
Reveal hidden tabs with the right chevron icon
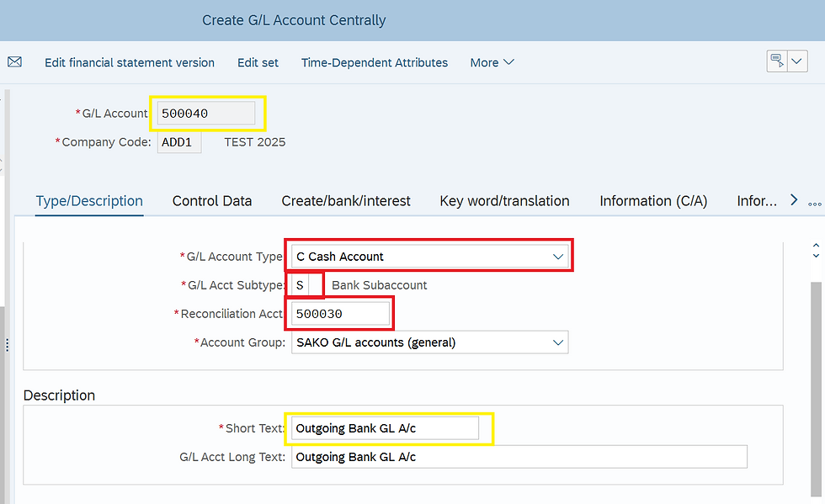[x=793, y=200]
